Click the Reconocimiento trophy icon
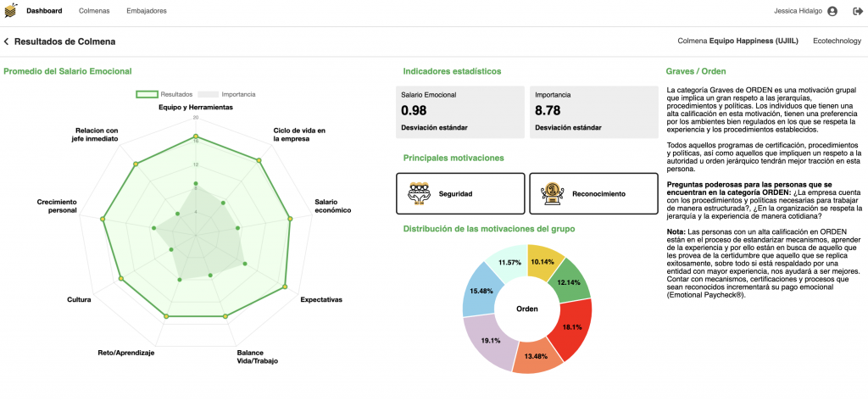 552,193
